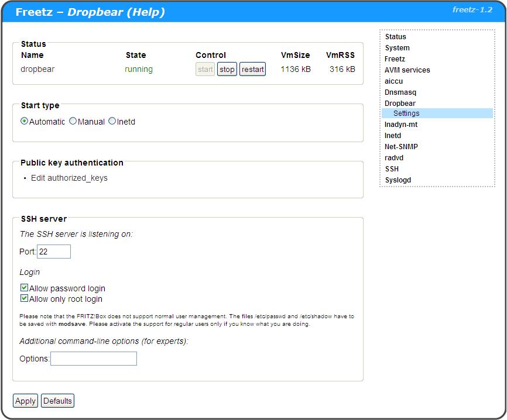The height and width of the screenshot is (420, 507).
Task: Open Dropbear in the sidebar menu
Action: click(x=400, y=104)
